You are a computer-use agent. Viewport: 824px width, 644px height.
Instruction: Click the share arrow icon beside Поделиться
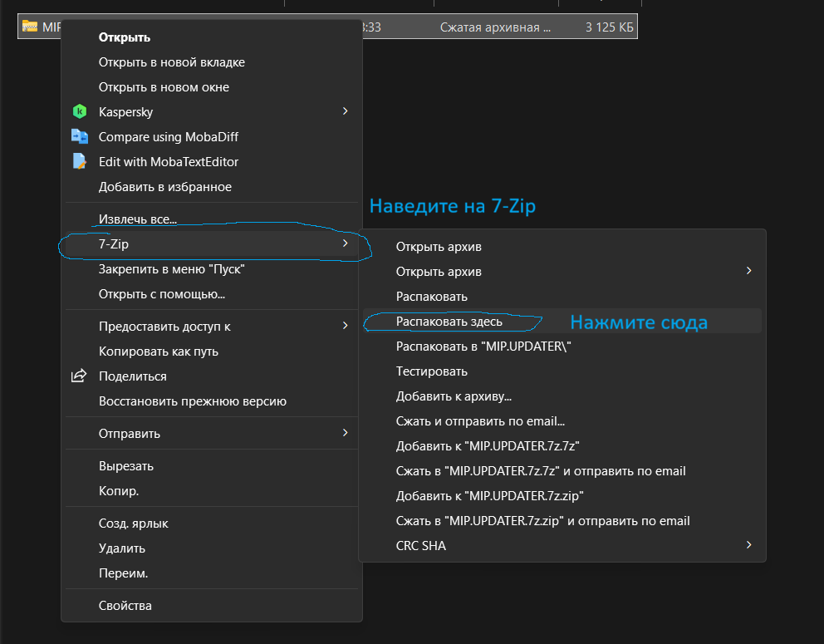[79, 376]
